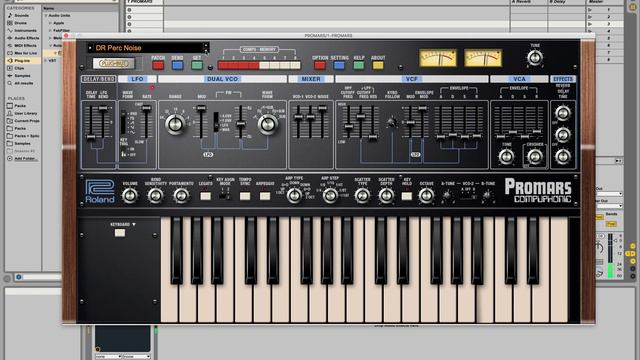Image resolution: width=640 pixels, height=360 pixels.
Task: Click Add Folder in Places
Action: click(26, 158)
